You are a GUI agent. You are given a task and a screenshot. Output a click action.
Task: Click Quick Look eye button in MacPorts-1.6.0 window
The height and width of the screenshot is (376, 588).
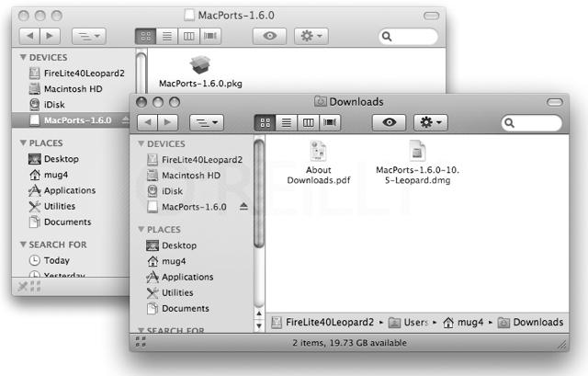(x=269, y=36)
